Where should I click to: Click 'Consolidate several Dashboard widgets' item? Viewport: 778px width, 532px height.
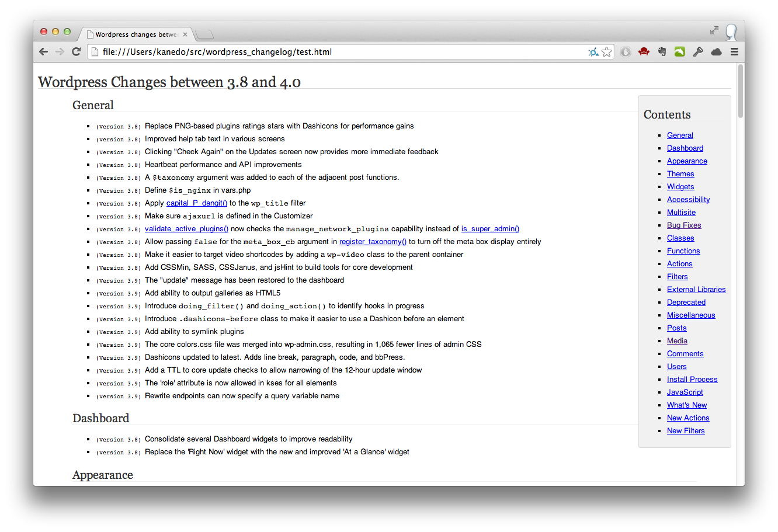point(249,439)
